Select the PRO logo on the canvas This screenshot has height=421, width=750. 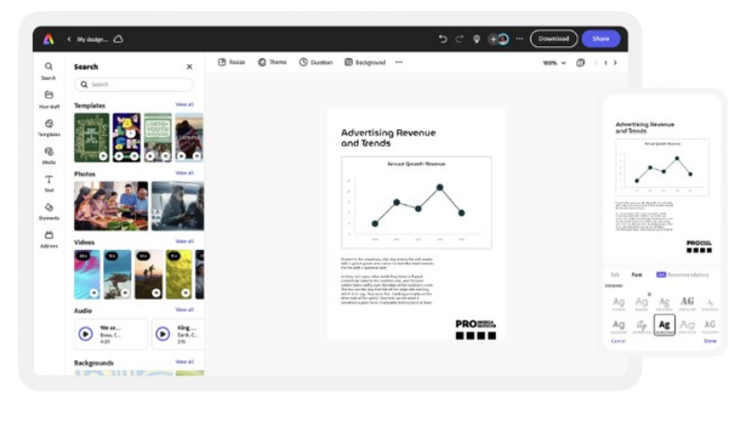coord(475,330)
